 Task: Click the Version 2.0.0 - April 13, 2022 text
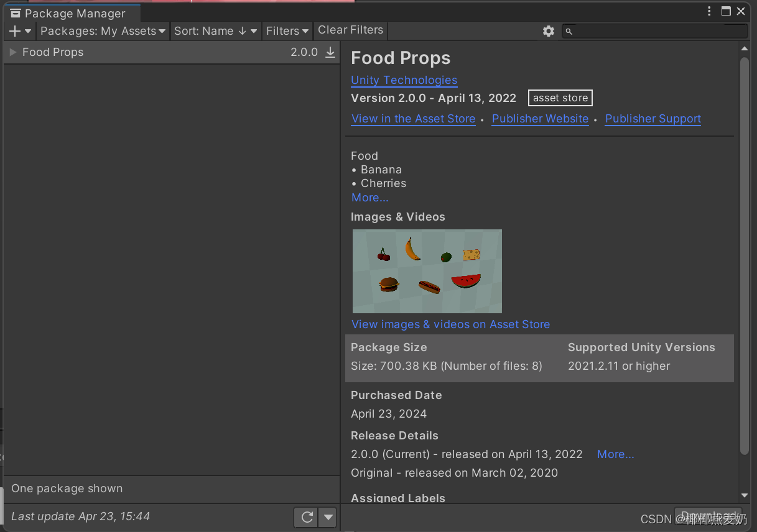point(434,98)
